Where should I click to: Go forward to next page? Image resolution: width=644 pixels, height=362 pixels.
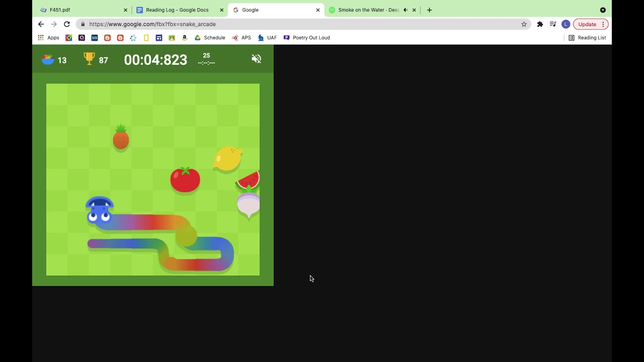point(54,24)
